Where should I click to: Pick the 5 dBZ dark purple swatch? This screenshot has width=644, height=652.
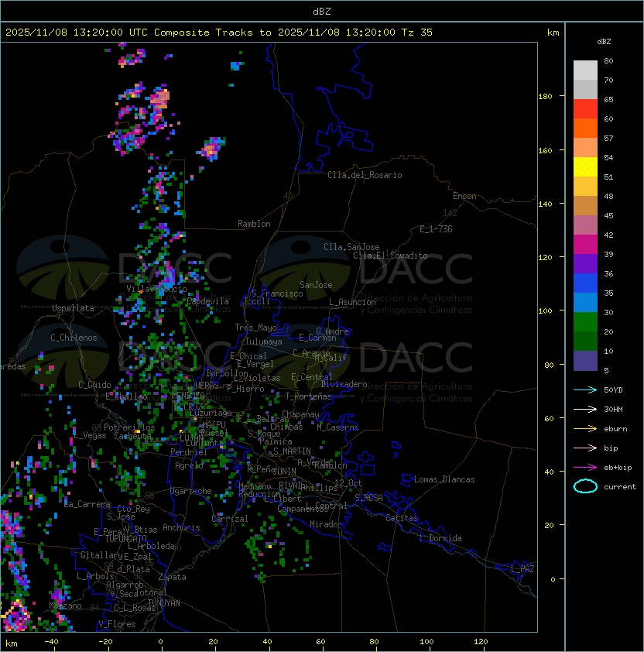pos(585,361)
